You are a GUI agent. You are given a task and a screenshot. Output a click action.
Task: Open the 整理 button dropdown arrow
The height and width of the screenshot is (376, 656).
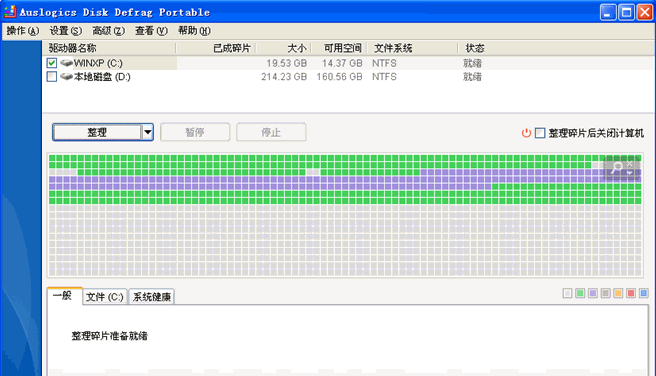point(147,133)
